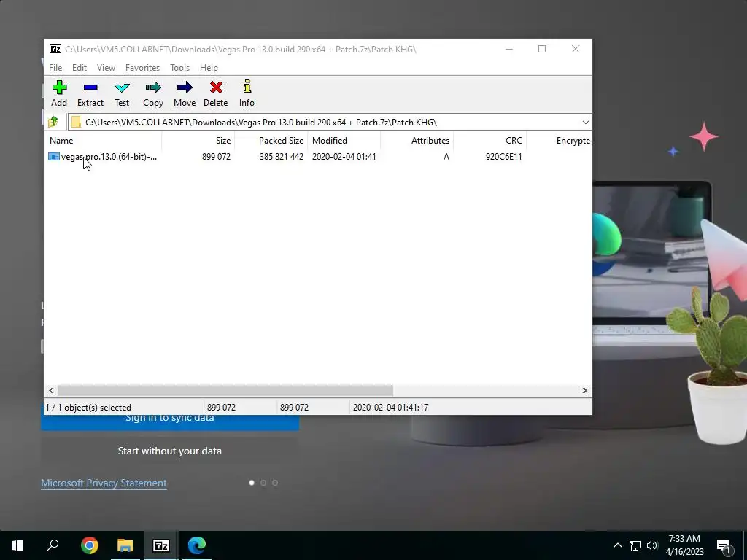Launch Google Chrome from taskbar
Image resolution: width=747 pixels, height=560 pixels.
point(90,545)
